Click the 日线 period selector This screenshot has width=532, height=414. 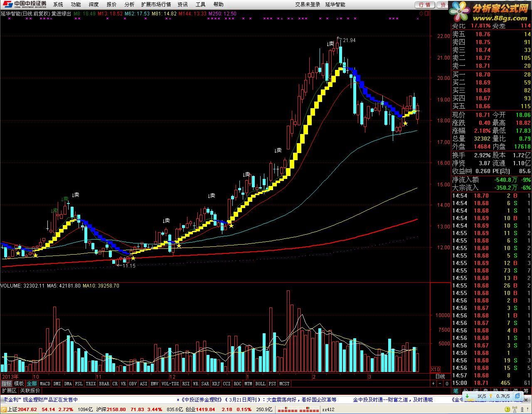(440, 376)
